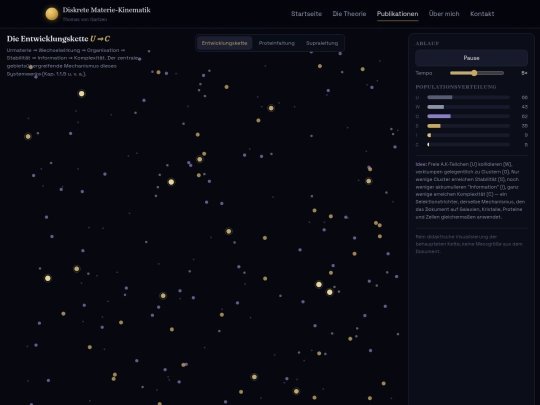Select the Entwicklungskette simulation tab
Image resolution: width=540 pixels, height=405 pixels.
coord(224,43)
